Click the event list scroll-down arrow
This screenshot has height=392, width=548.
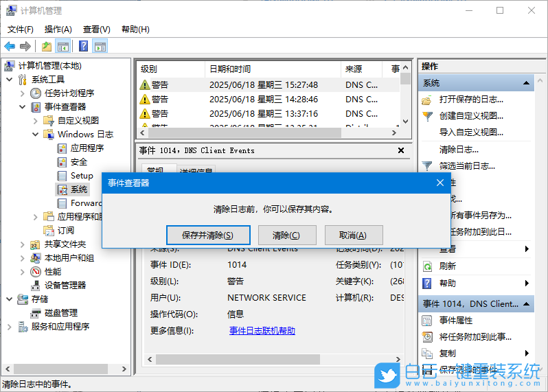405,122
